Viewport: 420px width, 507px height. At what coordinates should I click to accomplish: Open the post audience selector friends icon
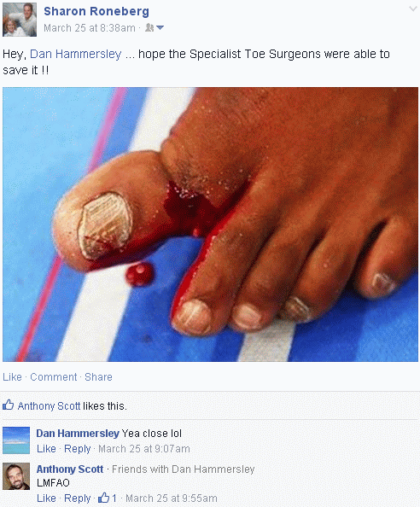(x=155, y=28)
